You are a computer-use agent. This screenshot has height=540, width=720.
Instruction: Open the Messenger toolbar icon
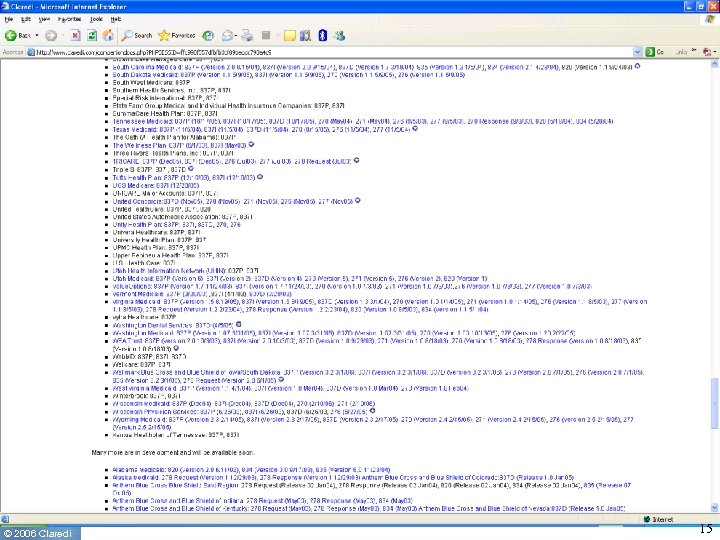coord(340,35)
